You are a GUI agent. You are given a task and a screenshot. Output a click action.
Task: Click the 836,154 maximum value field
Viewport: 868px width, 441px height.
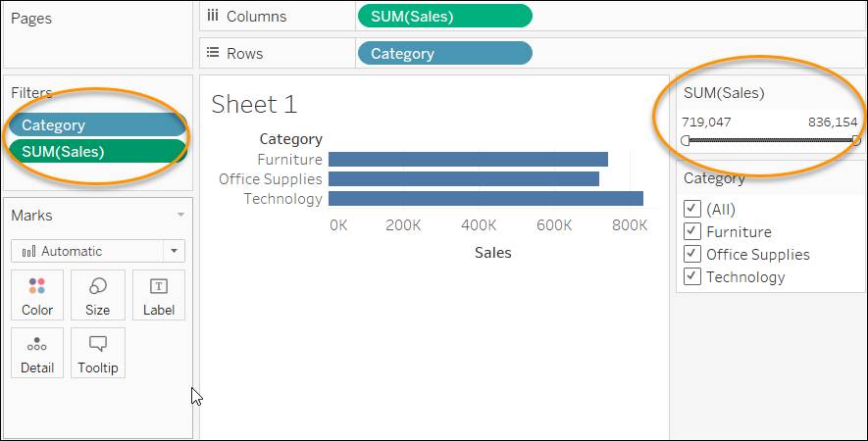833,122
